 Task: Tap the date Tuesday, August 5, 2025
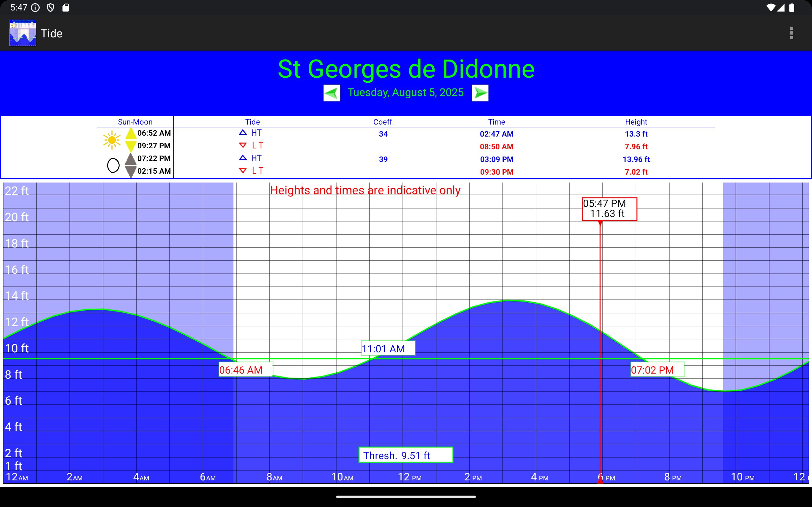point(405,93)
